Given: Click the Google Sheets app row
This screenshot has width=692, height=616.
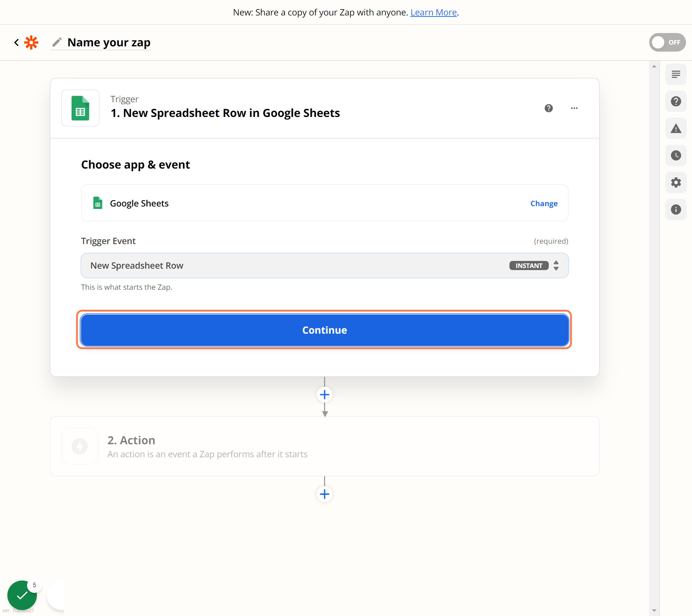Looking at the screenshot, I should click(x=324, y=203).
